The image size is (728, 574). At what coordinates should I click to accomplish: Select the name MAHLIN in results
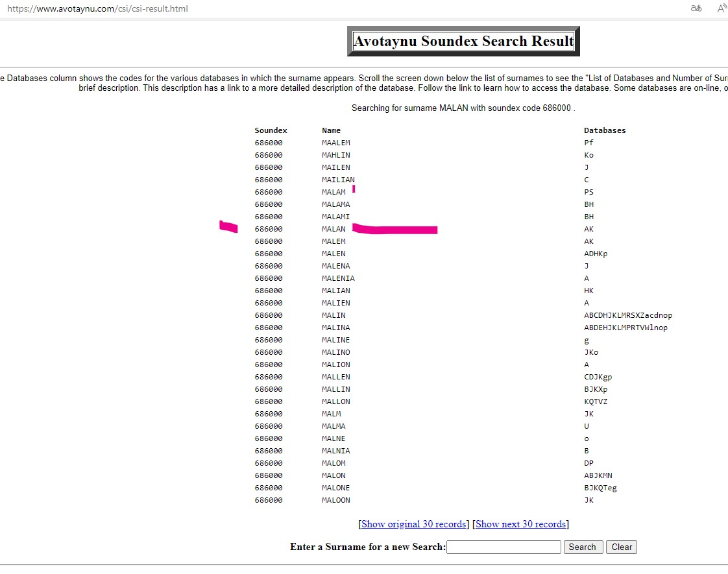335,155
